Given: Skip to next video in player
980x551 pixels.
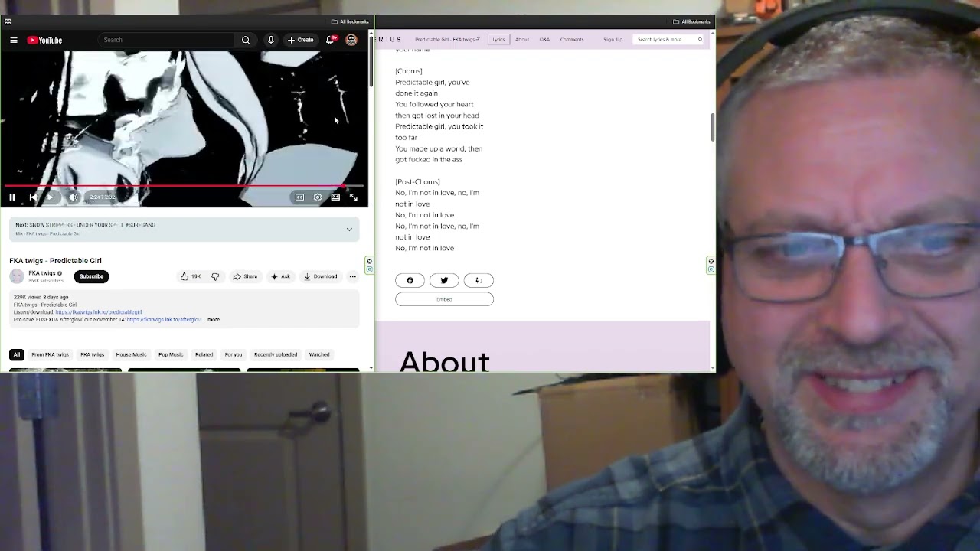Looking at the screenshot, I should [51, 197].
